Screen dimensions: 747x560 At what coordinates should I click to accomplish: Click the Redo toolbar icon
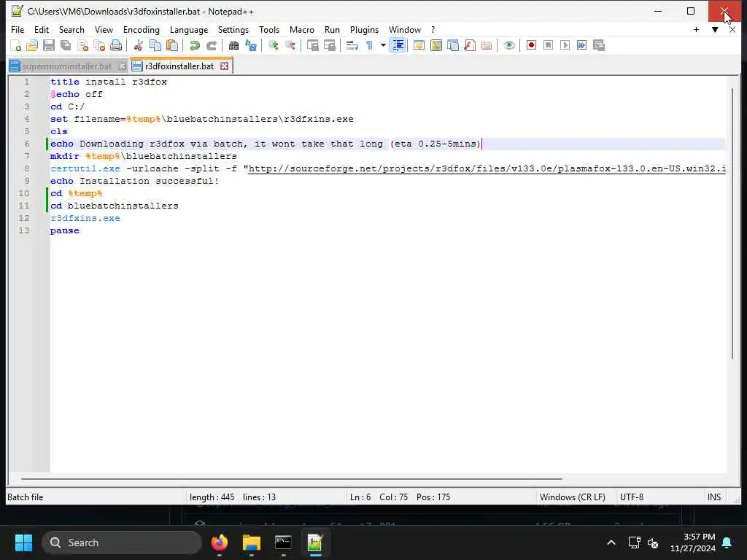211,45
